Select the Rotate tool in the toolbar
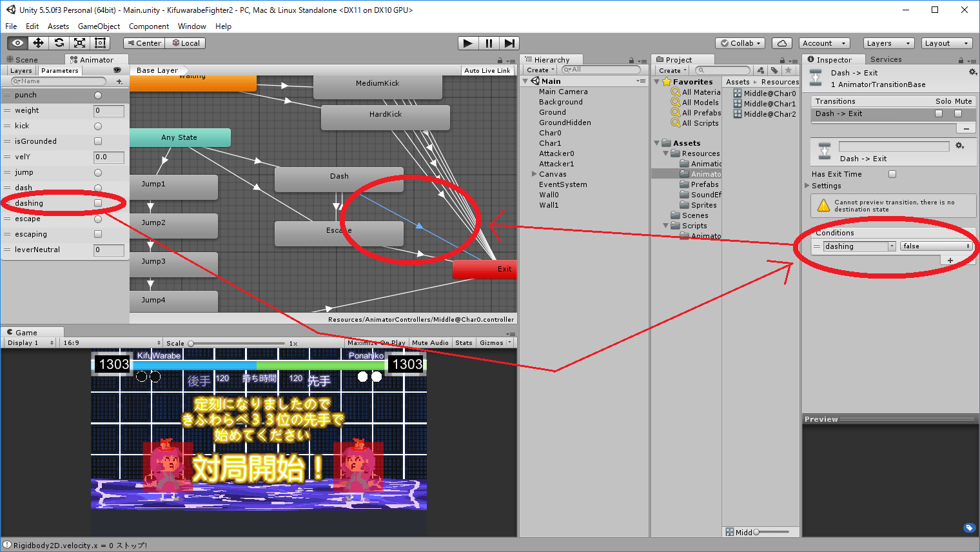This screenshot has height=552, width=980. point(60,43)
